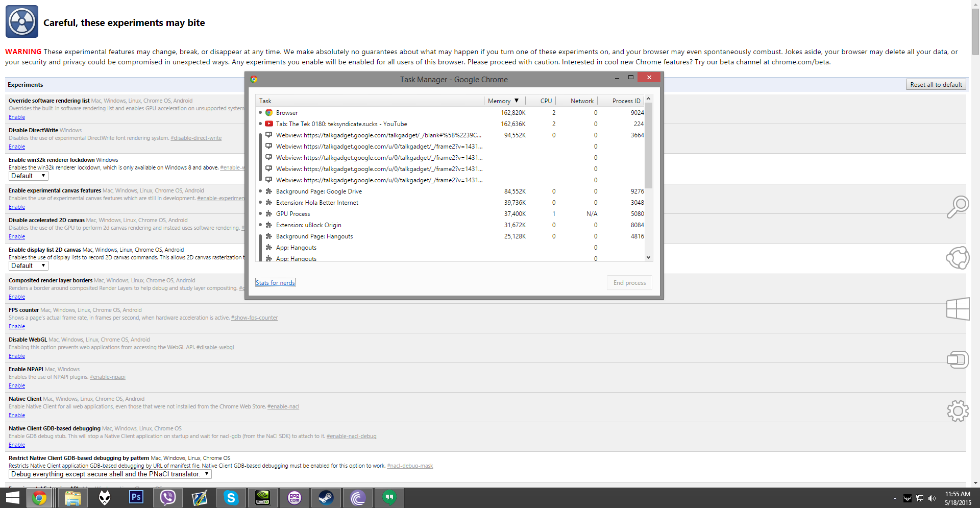This screenshot has height=508, width=980.
Task: Select the GPU Process row
Action: [x=451, y=214]
